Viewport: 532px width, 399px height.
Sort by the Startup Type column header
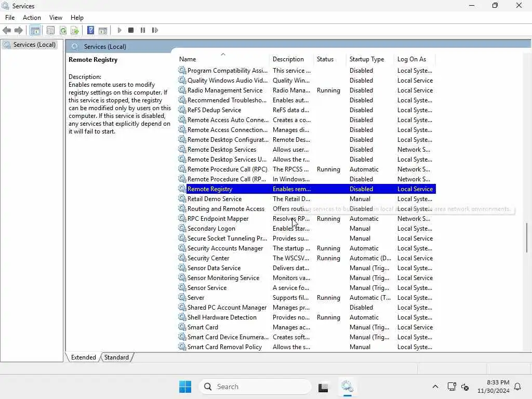371,59
